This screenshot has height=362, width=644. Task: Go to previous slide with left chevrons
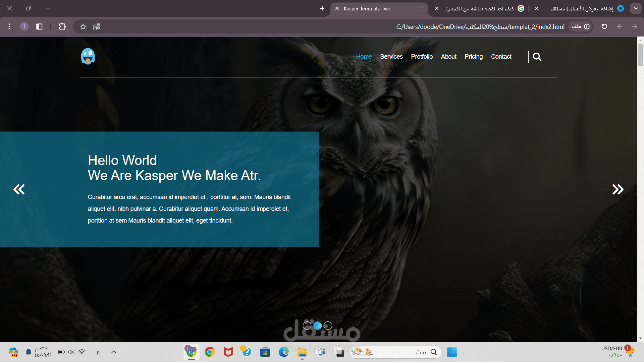pyautogui.click(x=19, y=189)
